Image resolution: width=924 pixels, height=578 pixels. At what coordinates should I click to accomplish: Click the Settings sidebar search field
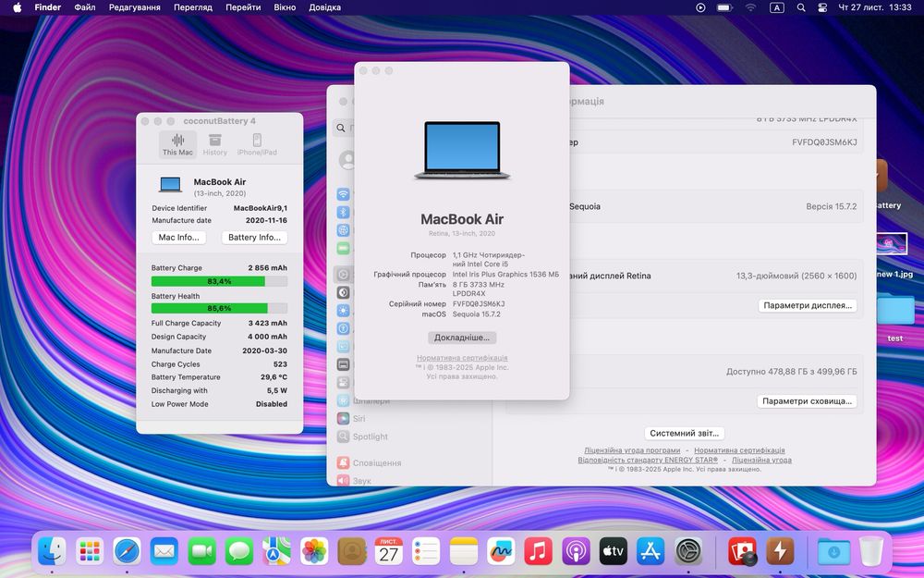coord(344,128)
